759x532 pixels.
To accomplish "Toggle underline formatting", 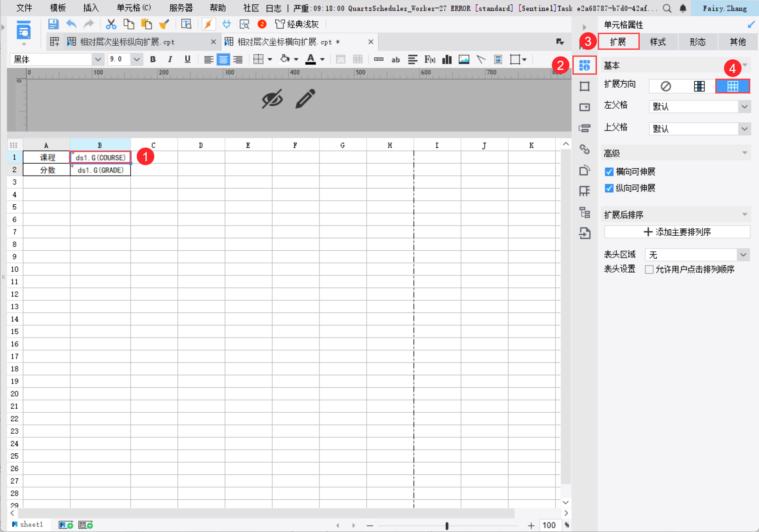I will (187, 59).
